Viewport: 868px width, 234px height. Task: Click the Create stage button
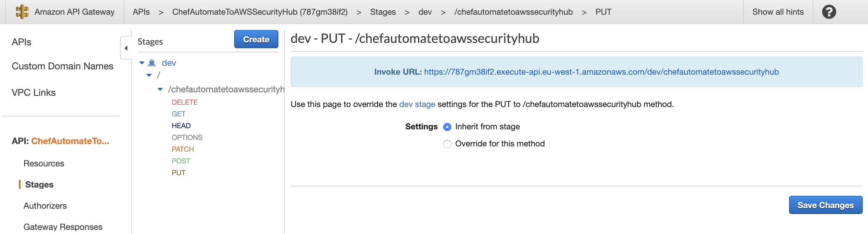click(x=256, y=39)
